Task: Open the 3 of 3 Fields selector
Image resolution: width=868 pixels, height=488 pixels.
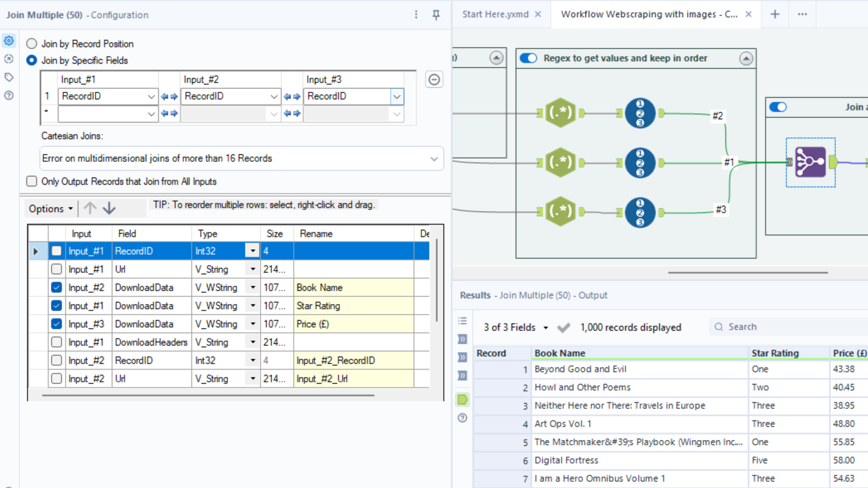Action: point(515,327)
